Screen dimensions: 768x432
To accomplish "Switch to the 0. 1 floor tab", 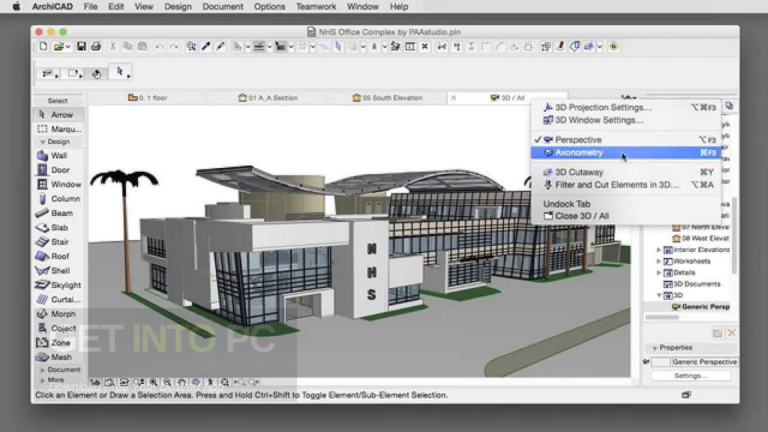I will click(x=147, y=98).
